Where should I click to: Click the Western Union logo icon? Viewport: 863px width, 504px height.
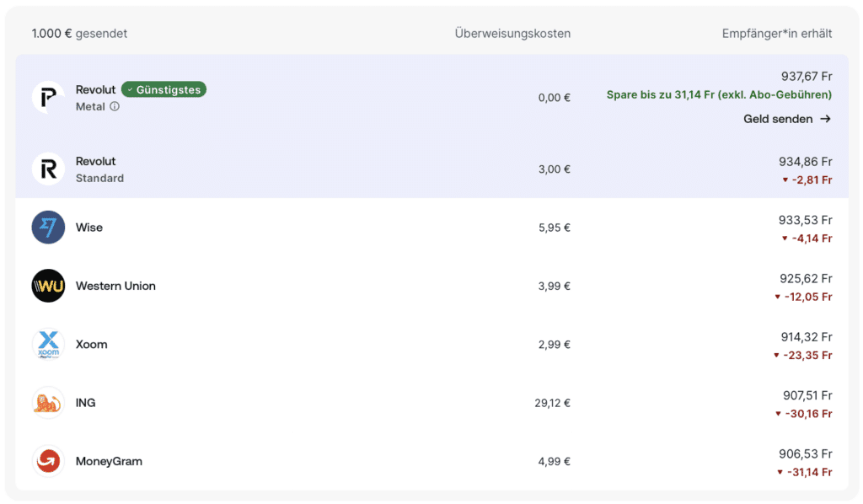coord(48,286)
